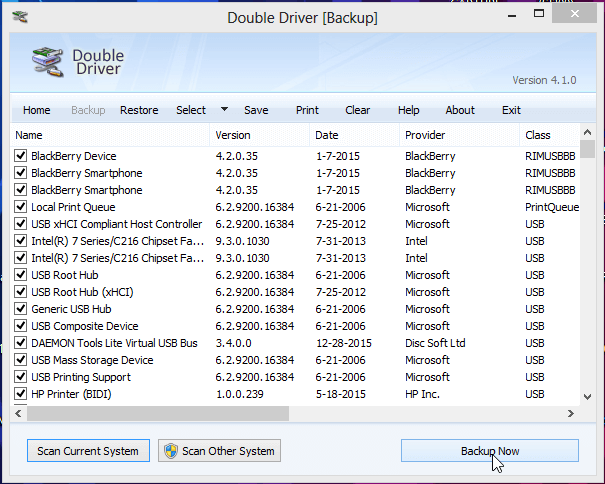
Task: Click the PrintQueue class cell
Action: (x=552, y=207)
